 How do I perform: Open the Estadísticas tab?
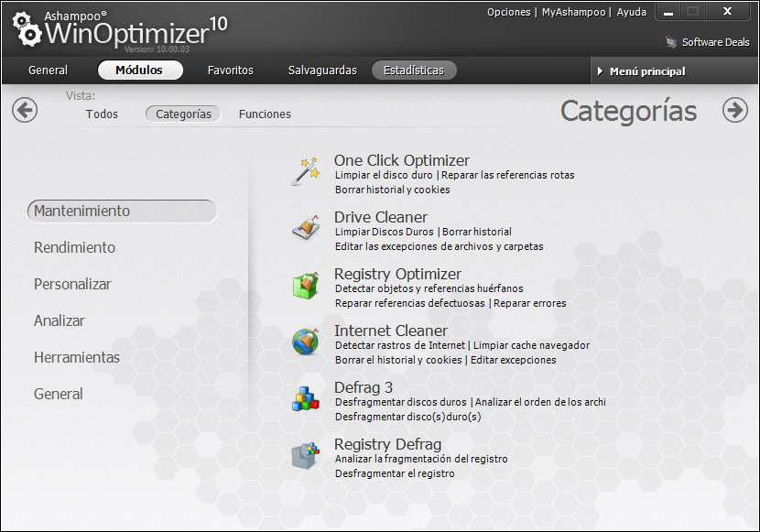pos(414,71)
